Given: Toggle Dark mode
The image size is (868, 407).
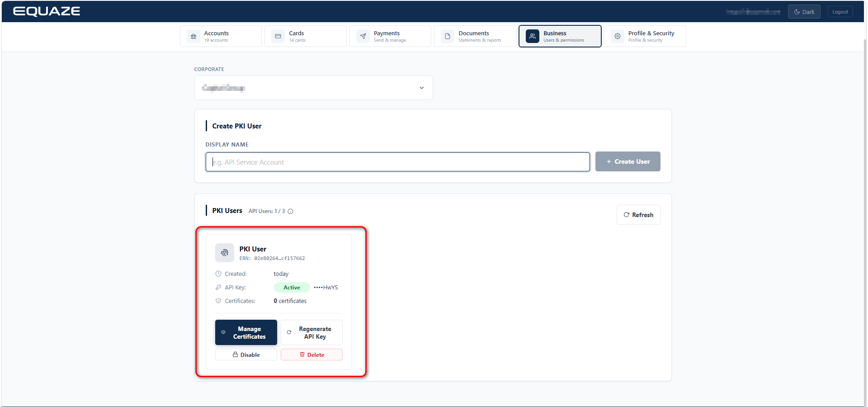Looking at the screenshot, I should coord(804,12).
